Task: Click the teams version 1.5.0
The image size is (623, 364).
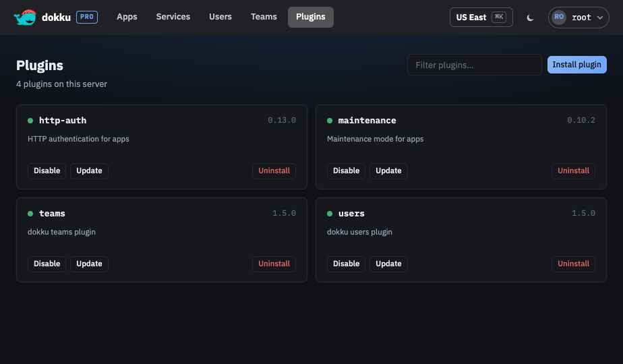Action: (284, 214)
